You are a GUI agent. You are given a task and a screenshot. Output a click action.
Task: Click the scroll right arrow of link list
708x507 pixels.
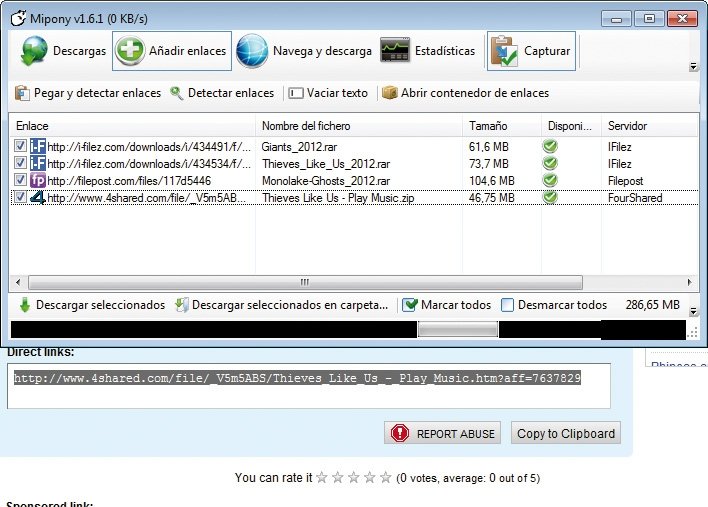tap(689, 282)
